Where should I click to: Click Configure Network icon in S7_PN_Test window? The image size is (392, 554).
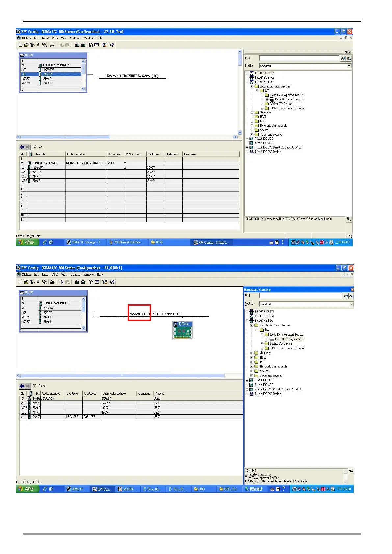[x=104, y=45]
